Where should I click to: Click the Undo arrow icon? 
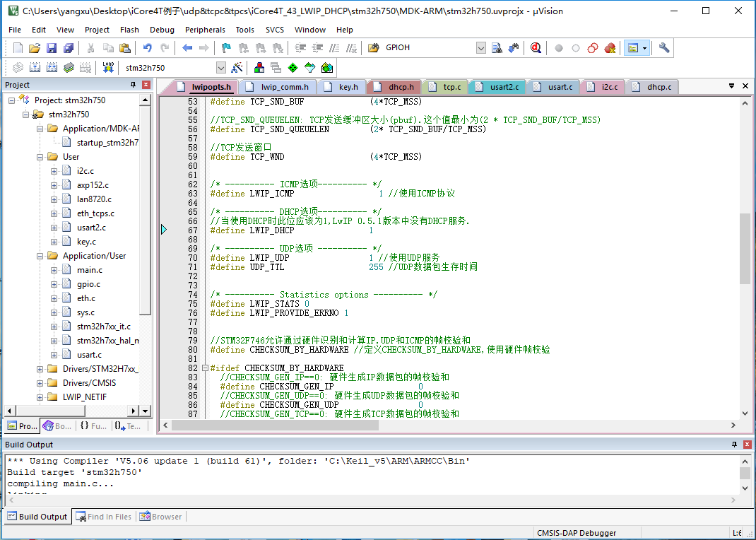[x=147, y=48]
